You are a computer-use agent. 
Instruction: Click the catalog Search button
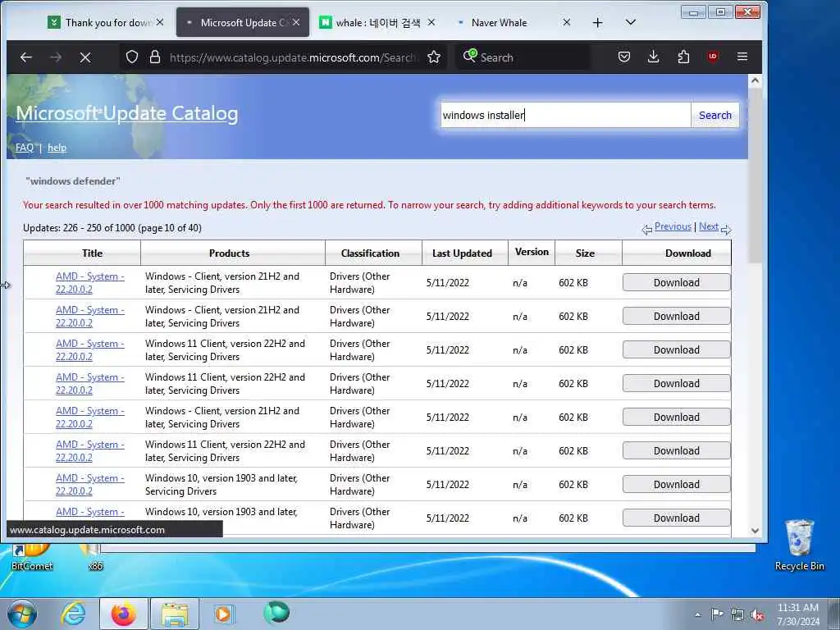pos(715,115)
